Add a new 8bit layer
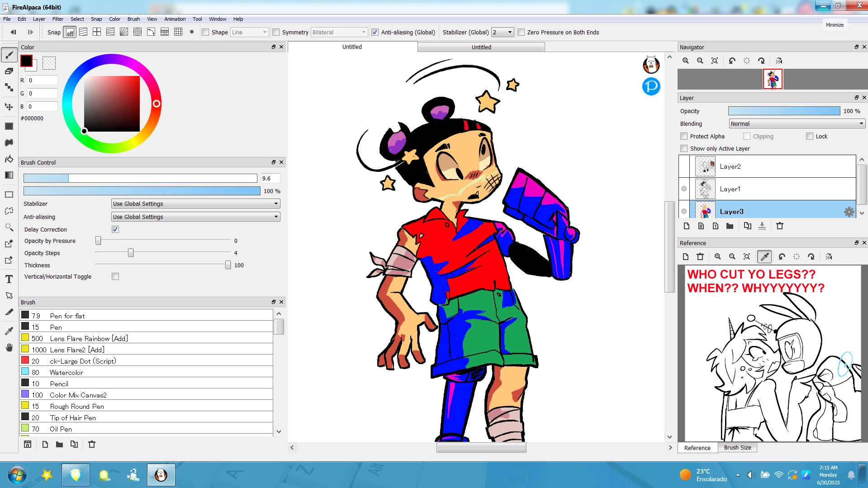The height and width of the screenshot is (488, 868). click(701, 226)
